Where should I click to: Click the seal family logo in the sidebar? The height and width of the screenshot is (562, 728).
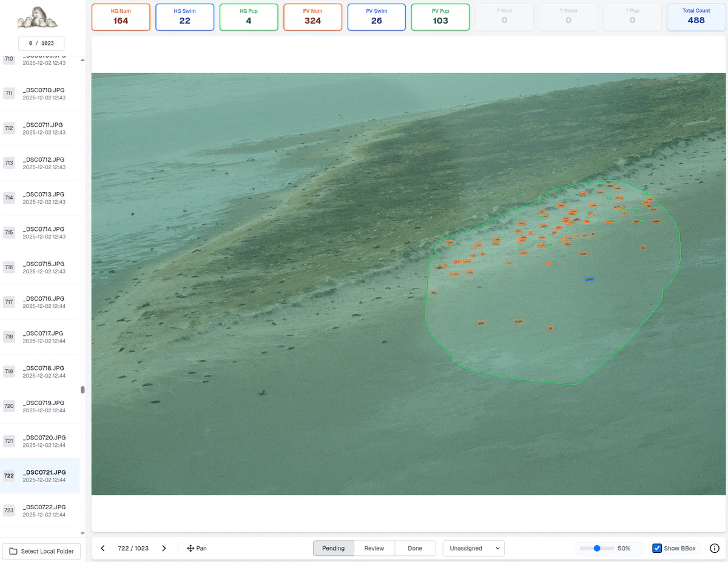coord(38,18)
